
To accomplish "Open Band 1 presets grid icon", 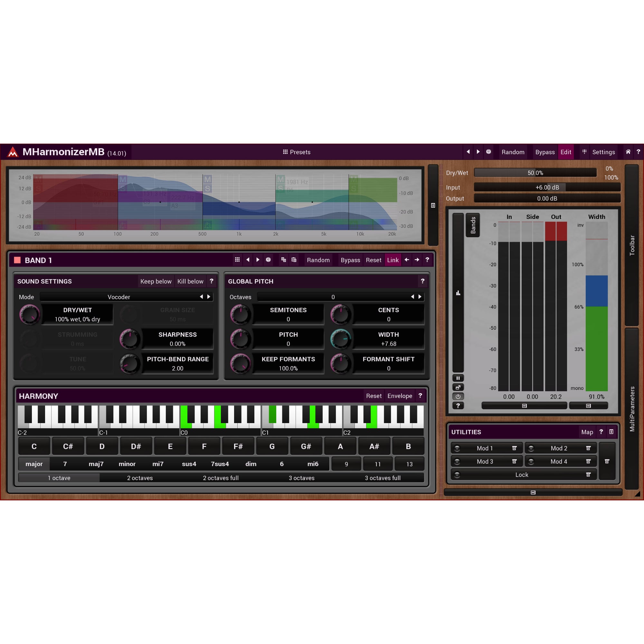I will point(237,260).
